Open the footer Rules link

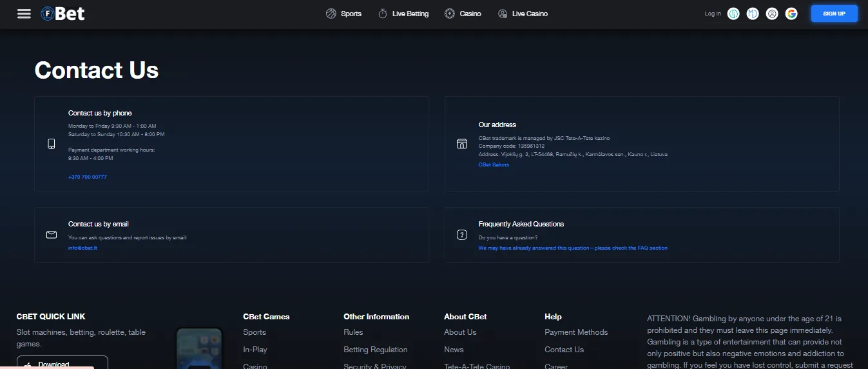[x=354, y=332]
